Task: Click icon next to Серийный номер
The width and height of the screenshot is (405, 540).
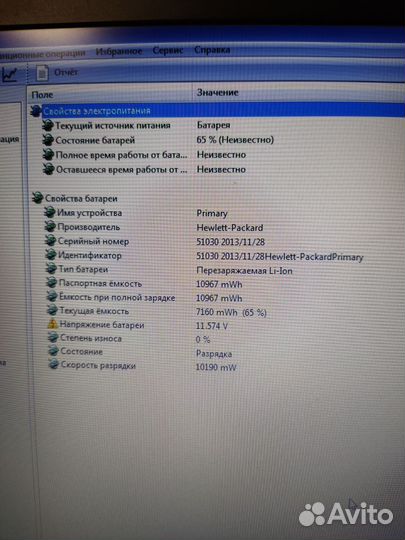Action: pyautogui.click(x=51, y=241)
